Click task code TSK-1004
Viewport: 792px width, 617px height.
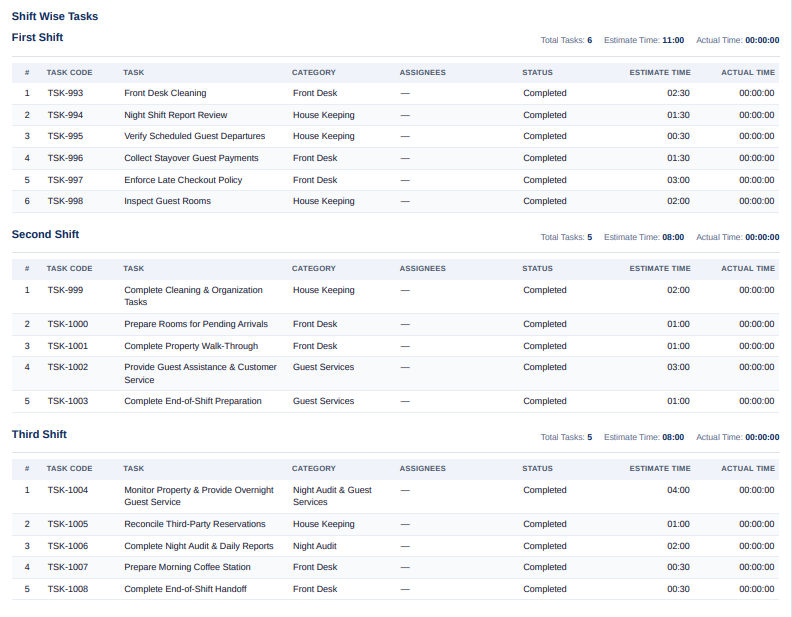(x=68, y=490)
